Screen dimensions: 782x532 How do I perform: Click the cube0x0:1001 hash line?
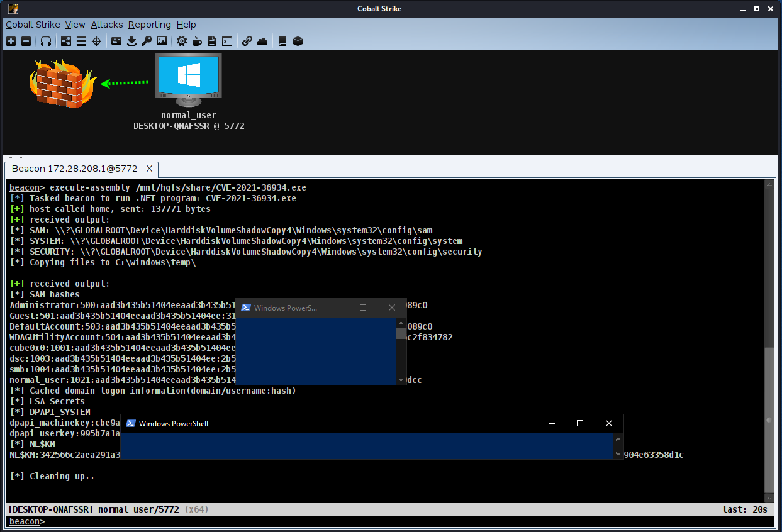click(123, 348)
